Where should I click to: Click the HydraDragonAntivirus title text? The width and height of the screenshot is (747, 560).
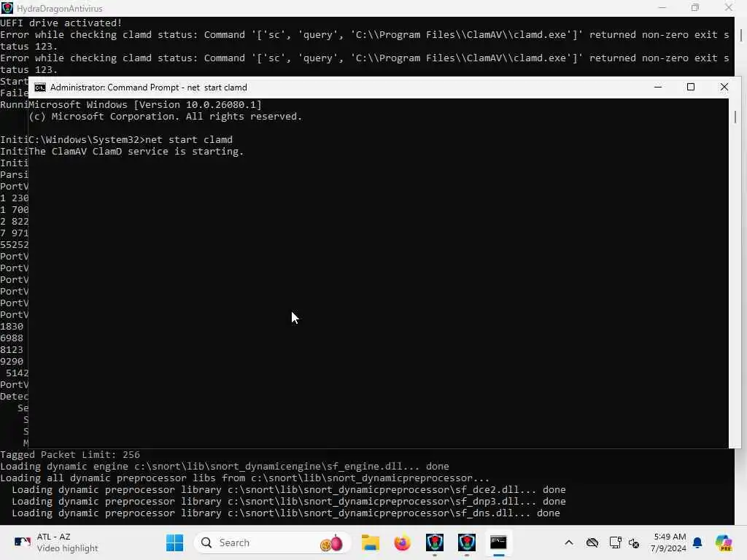tap(60, 9)
